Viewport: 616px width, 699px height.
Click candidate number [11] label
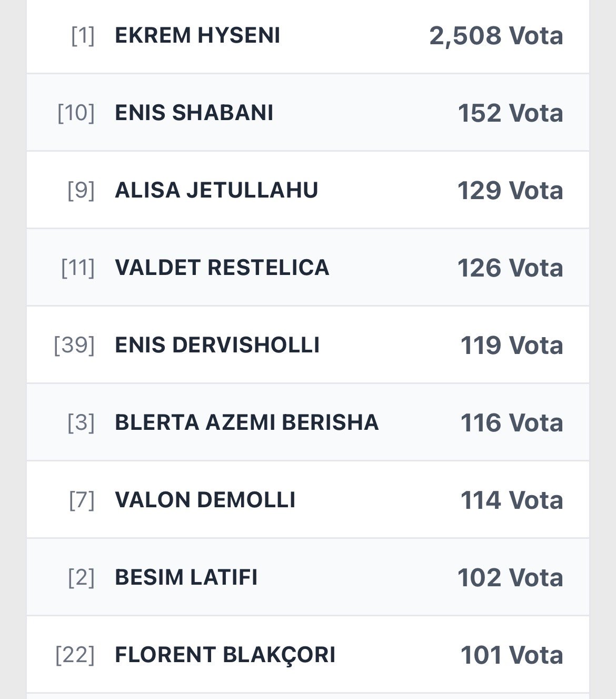(78, 268)
